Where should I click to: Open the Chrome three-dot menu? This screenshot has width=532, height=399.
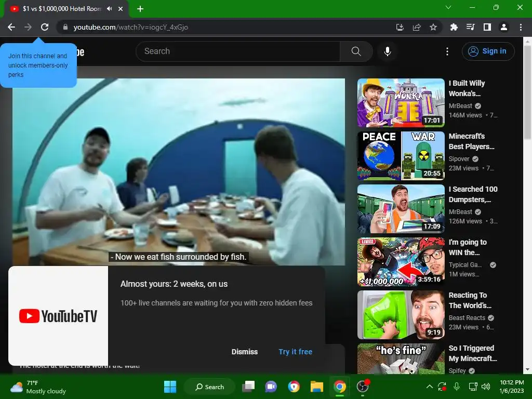coord(521,27)
